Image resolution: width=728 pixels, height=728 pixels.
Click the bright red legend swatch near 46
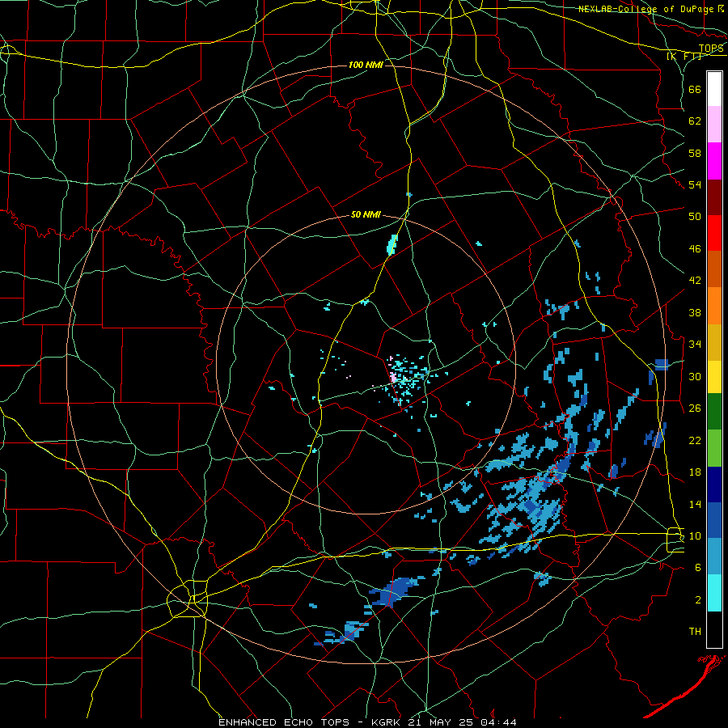click(x=714, y=233)
